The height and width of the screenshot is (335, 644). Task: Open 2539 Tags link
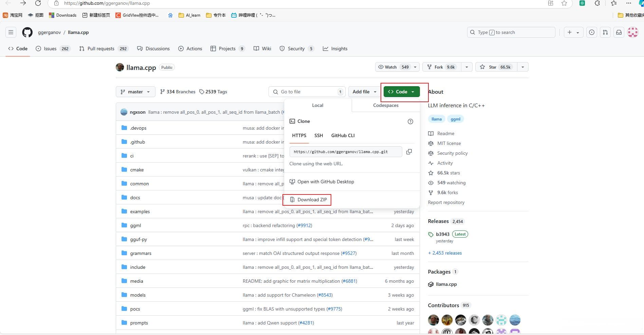click(x=213, y=92)
